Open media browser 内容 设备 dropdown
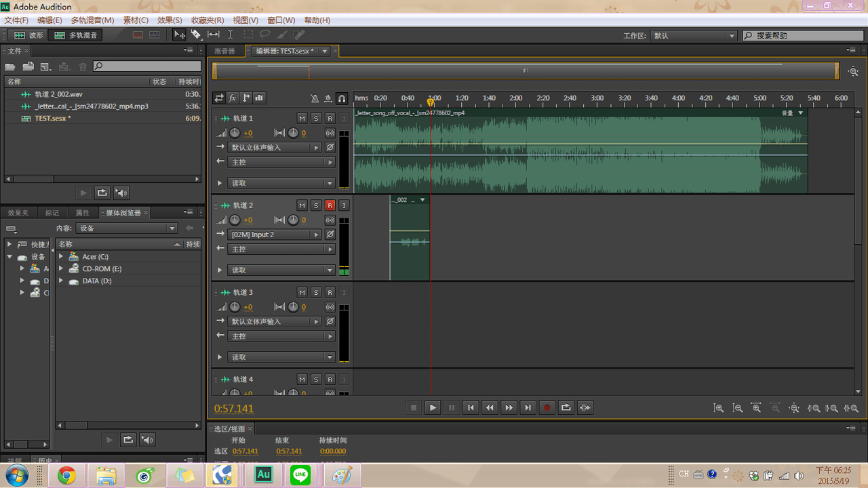Screen dimensions: 868x488 pyautogui.click(x=127, y=228)
